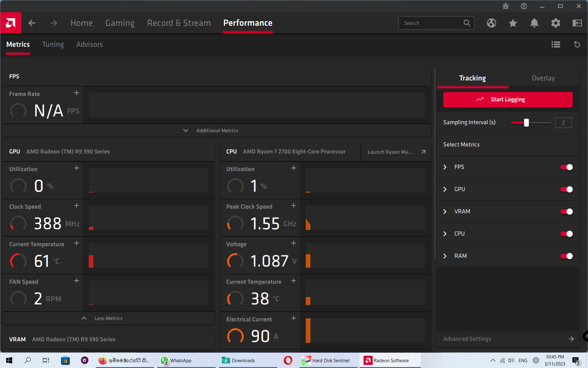Add Peak Clock Speed with plus icon

294,205
